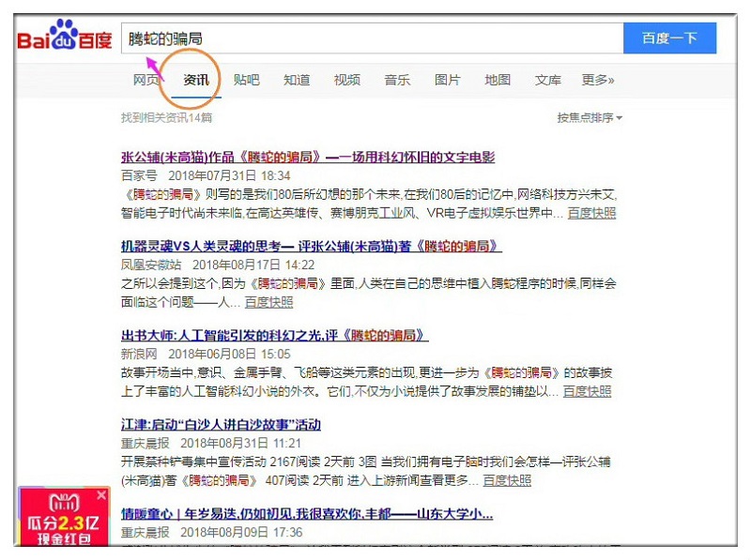Open the 张公辅(米高猫)作品 article link

[308, 157]
